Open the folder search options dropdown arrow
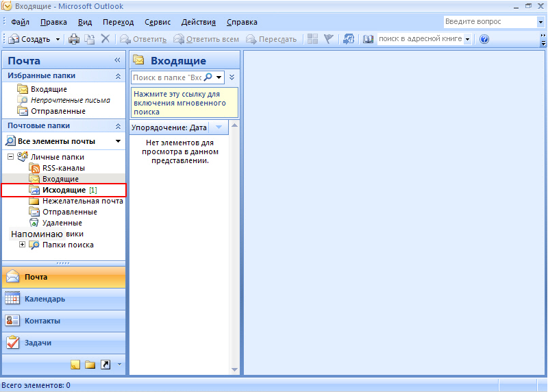 pyautogui.click(x=219, y=77)
